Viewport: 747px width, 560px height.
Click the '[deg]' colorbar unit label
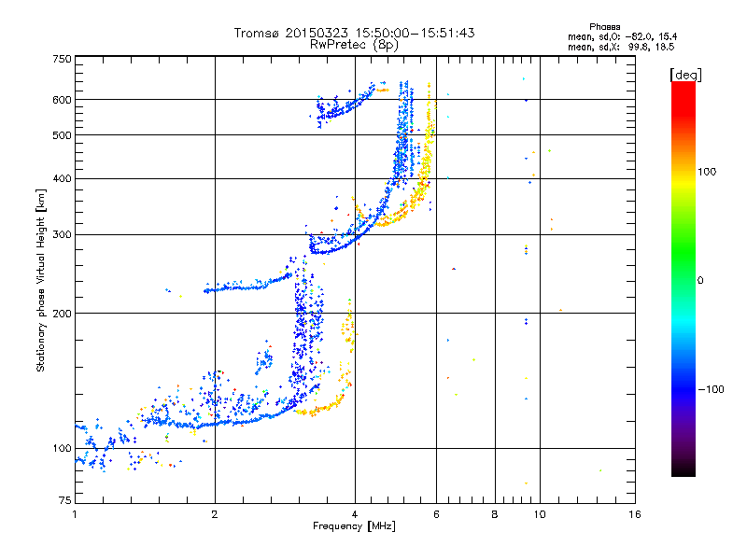tap(685, 75)
